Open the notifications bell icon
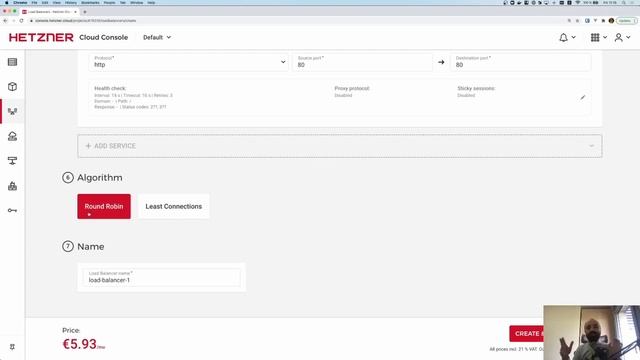The image size is (640, 360). tap(563, 38)
